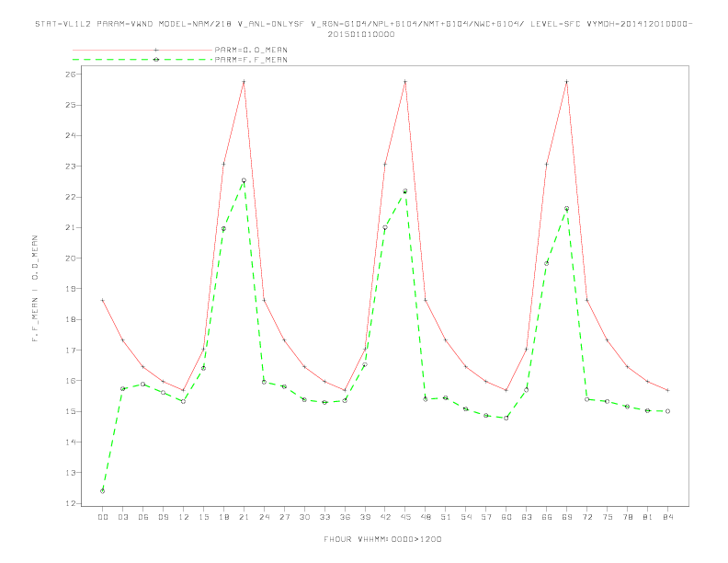This screenshot has width=728, height=563.
Task: Click the x-axis title FHOUR VHHMM: 0000>1200
Action: tap(382, 539)
